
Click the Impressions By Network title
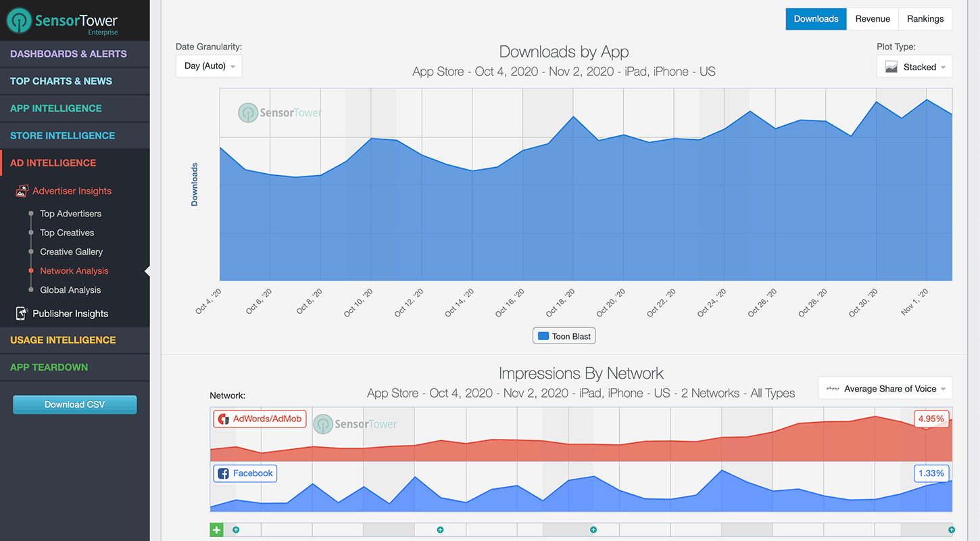point(581,373)
